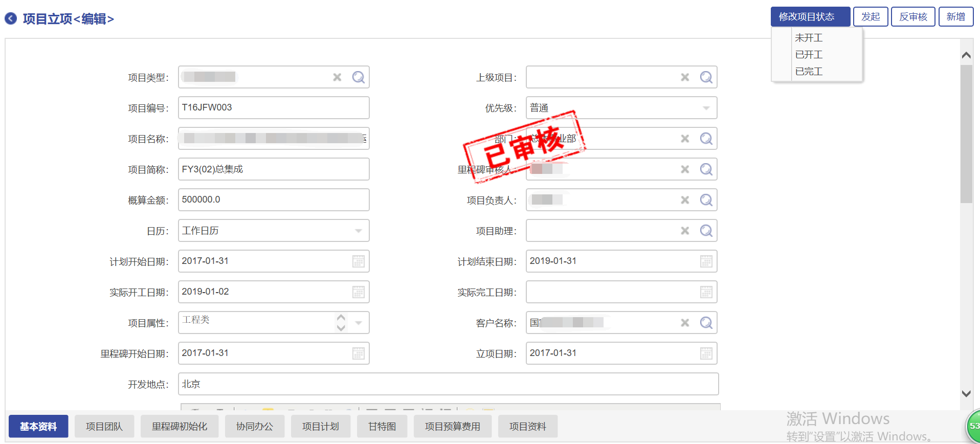Click the back arrow beside 项目立项
Image resolution: width=980 pixels, height=444 pixels.
(11, 19)
